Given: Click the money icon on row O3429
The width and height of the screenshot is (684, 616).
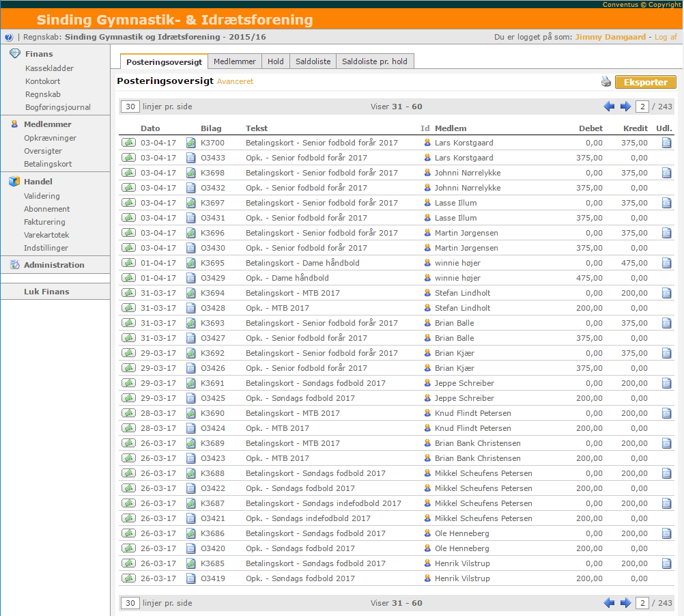Looking at the screenshot, I should click(x=128, y=278).
